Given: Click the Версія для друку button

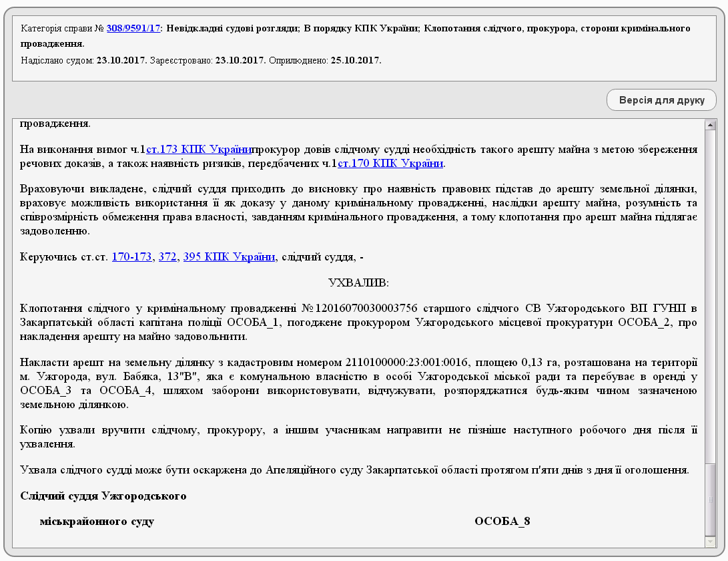Looking at the screenshot, I should [661, 100].
